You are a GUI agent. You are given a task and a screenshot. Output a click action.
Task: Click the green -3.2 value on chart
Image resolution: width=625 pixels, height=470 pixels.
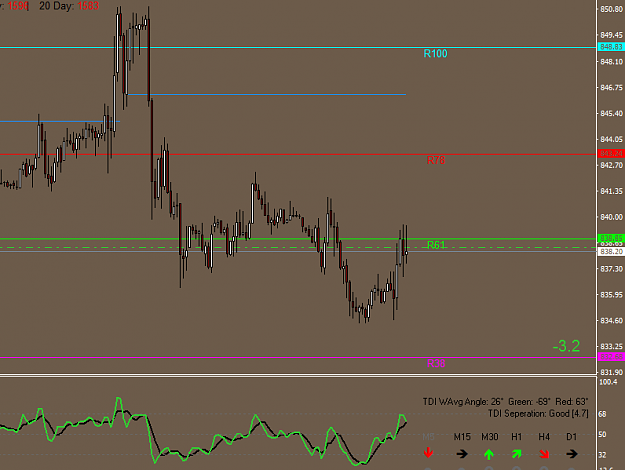click(x=566, y=346)
